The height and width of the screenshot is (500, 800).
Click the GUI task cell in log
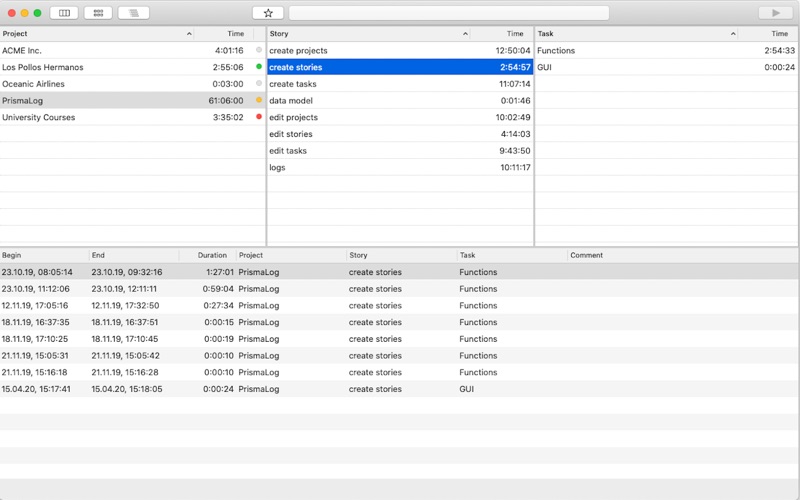tap(466, 389)
